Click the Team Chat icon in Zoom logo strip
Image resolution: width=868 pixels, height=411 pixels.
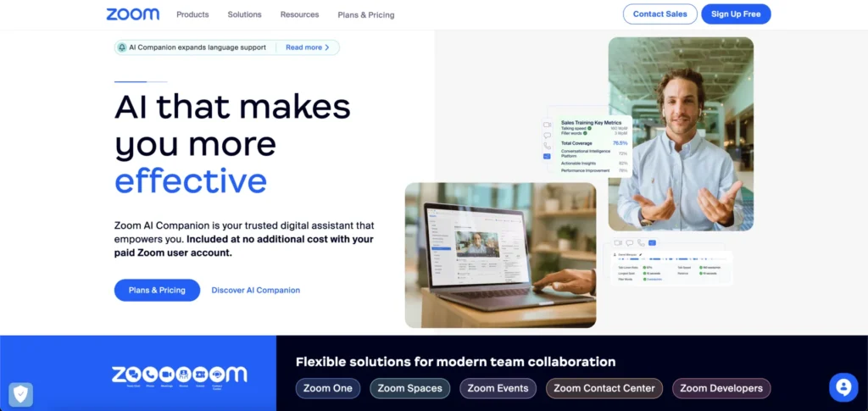tap(133, 375)
